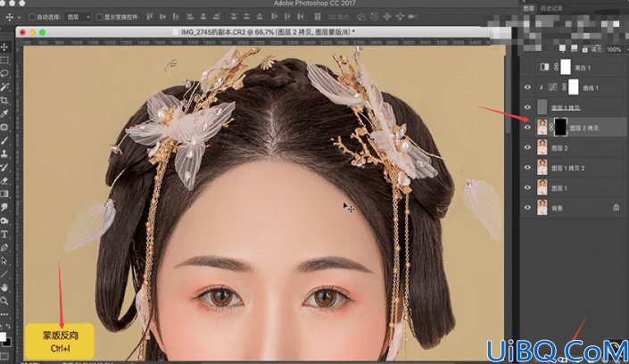The height and width of the screenshot is (364, 629).
Task: Select the 背景 layer row
Action: (x=574, y=208)
